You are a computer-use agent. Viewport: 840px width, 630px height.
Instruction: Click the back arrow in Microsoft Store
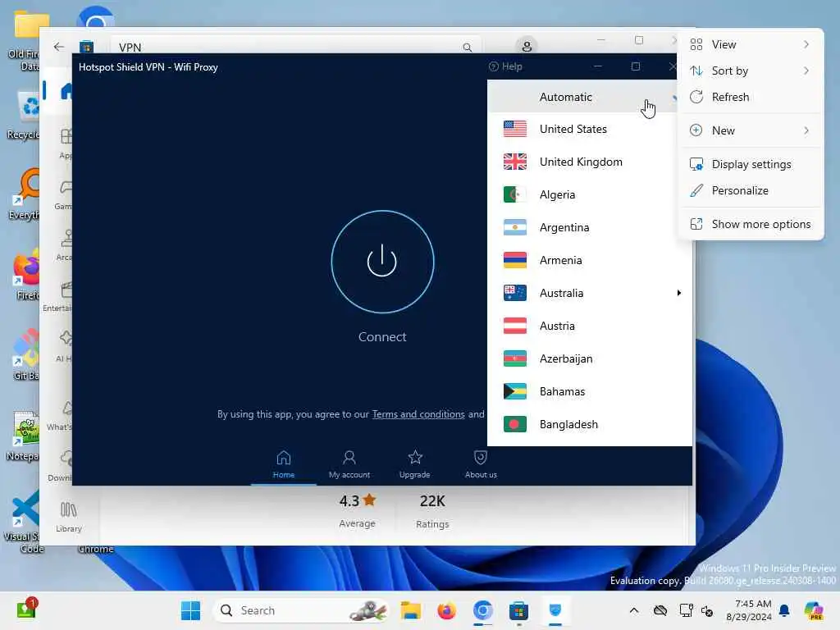(x=59, y=47)
